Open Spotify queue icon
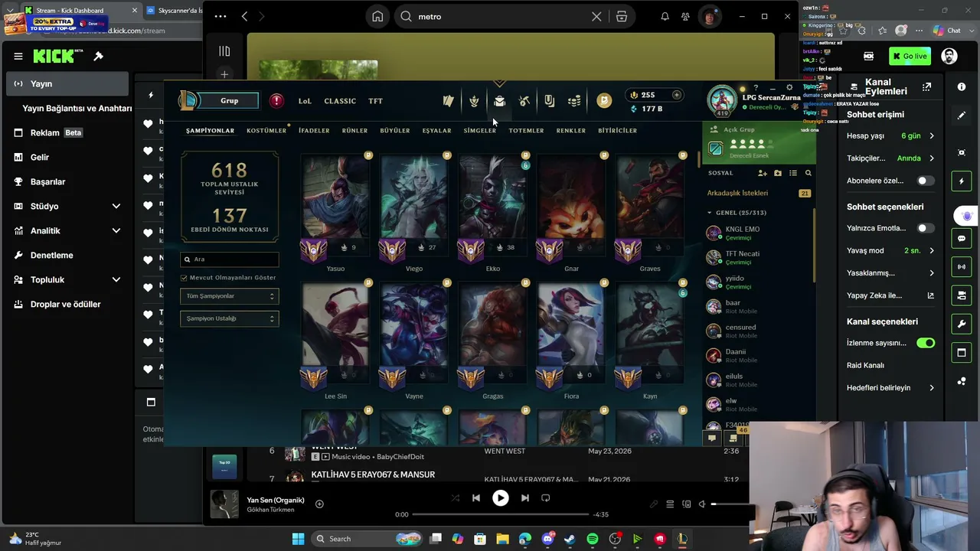Image resolution: width=980 pixels, height=551 pixels. tap(670, 504)
